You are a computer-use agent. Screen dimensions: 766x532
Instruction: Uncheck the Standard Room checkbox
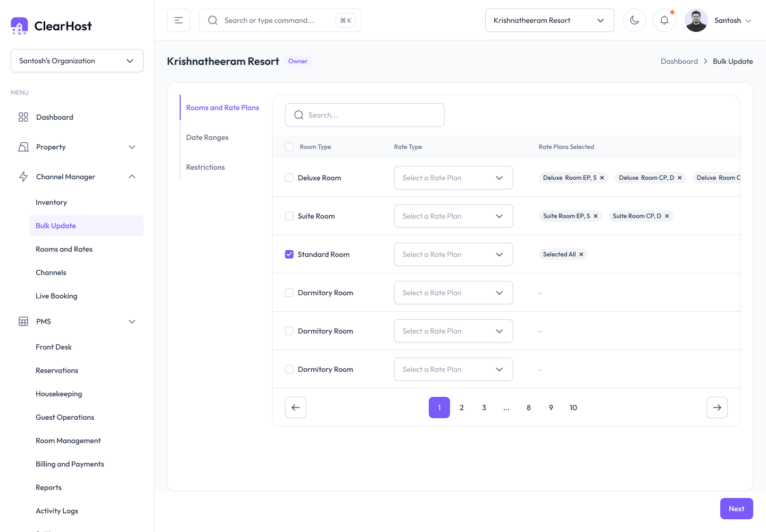289,254
